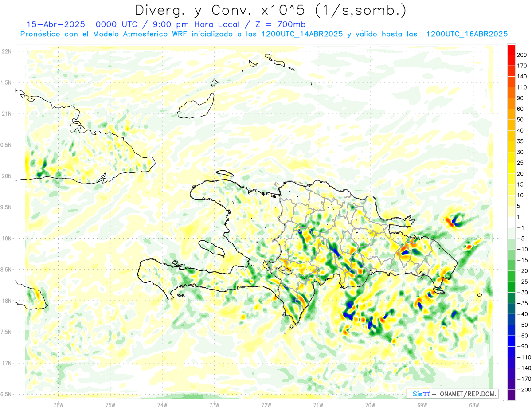The height and width of the screenshot is (411, 532).
Task: Click the '17N' latitude label
Action: point(6,363)
